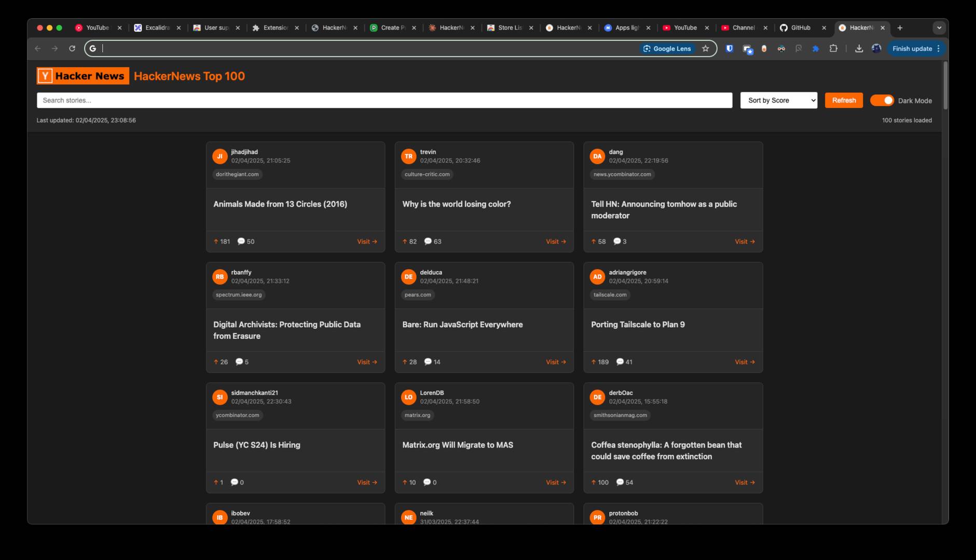Open the Extensions puzzle-piece icon
Screen dimensions: 976x560
pos(834,48)
